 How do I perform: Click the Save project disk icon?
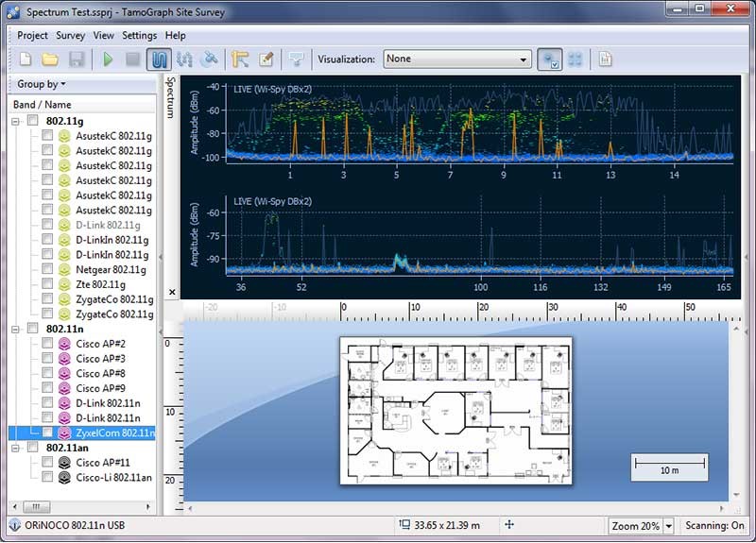point(76,59)
